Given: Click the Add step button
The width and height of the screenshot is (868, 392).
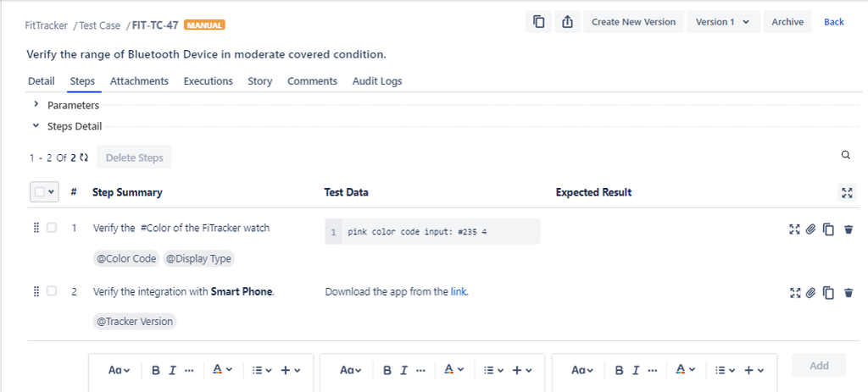Looking at the screenshot, I should (819, 366).
